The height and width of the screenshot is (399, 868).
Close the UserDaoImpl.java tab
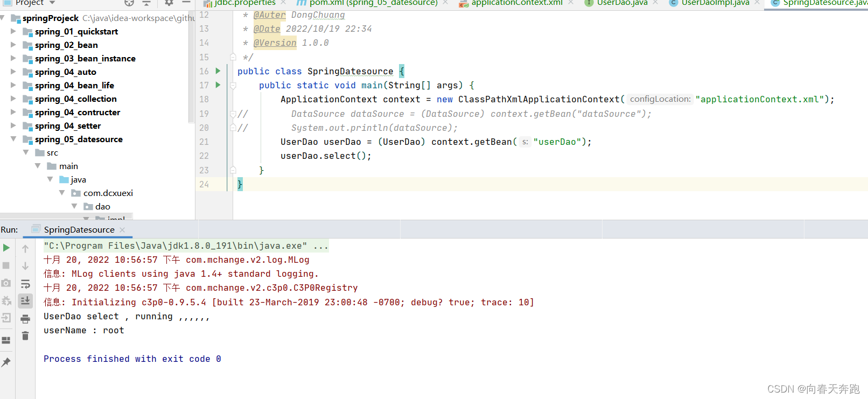pos(757,3)
